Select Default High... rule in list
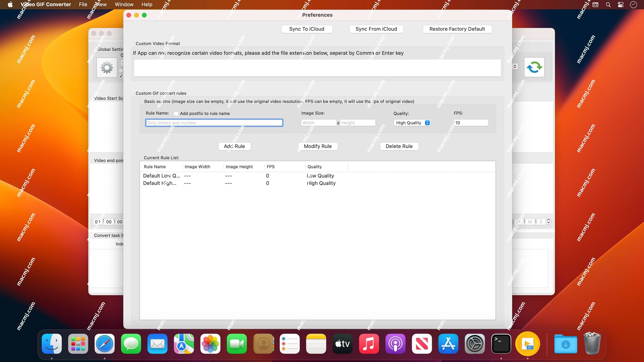 click(159, 183)
